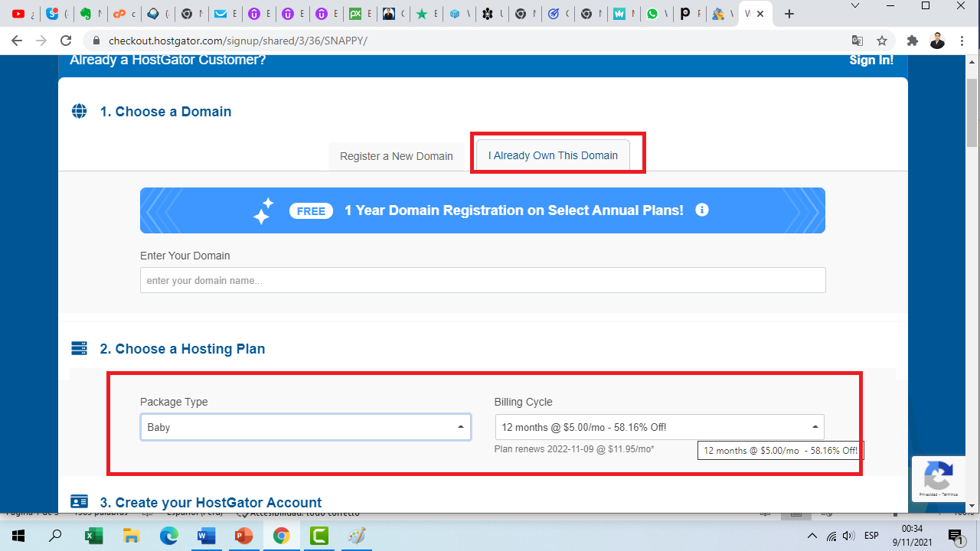Switch to the WhatsApp browser tab
The width and height of the screenshot is (980, 551).
coord(653,14)
